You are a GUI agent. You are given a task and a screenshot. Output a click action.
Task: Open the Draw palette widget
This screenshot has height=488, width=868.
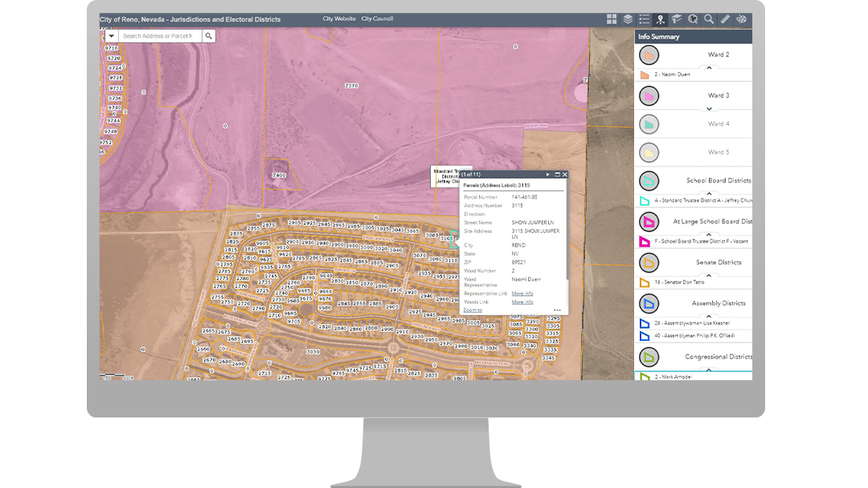(741, 19)
